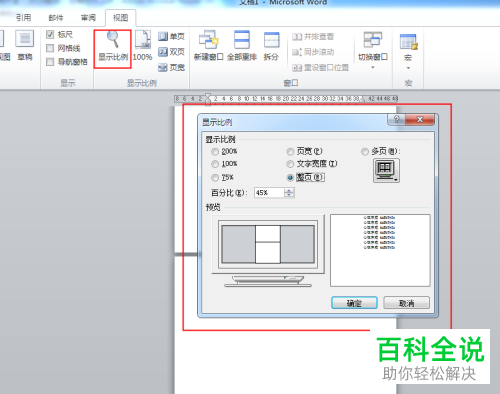The width and height of the screenshot is (500, 394).
Task: Click 重设窗口位置 reset window position
Action: point(320,68)
